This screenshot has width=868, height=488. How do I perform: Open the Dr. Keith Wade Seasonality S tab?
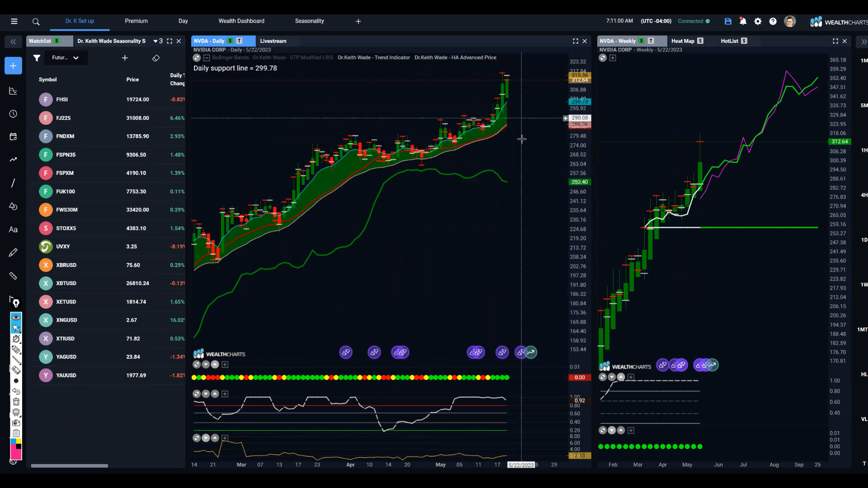point(111,41)
